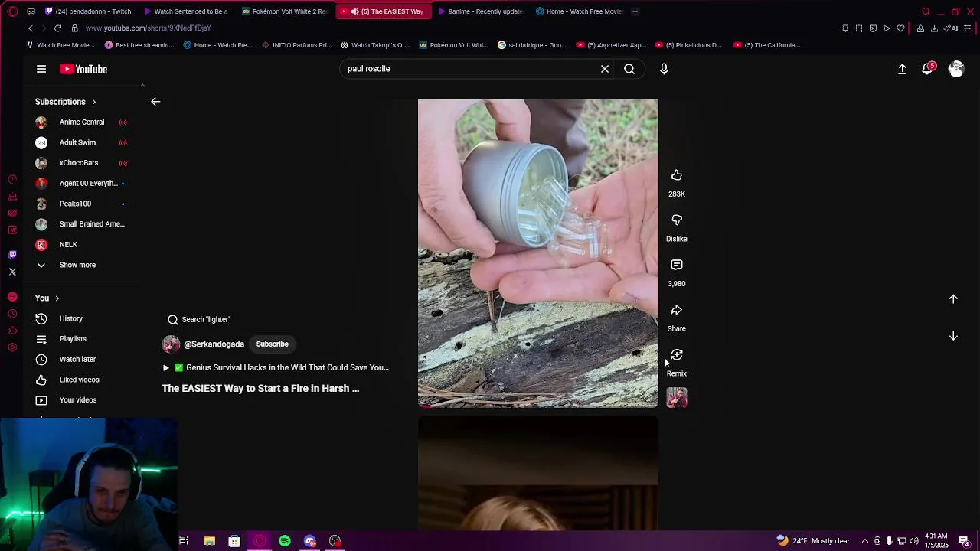Open Spotify player in Opera sidebar
This screenshot has height=551, width=980.
tap(12, 297)
